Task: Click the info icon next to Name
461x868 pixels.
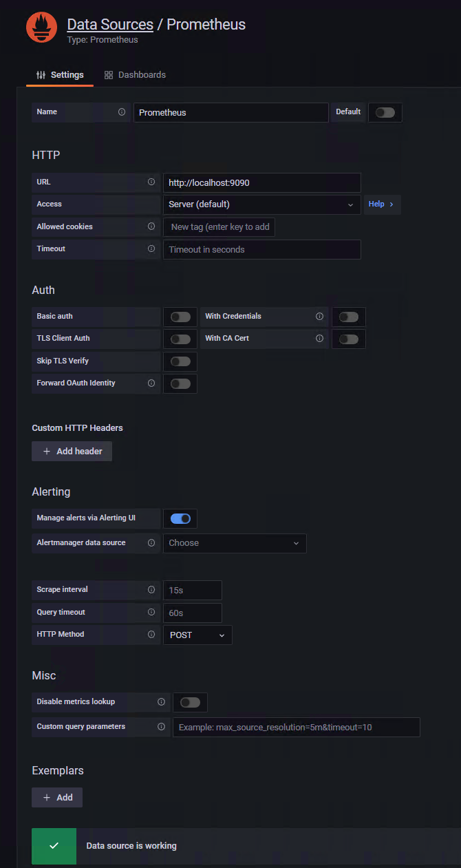Action: coord(122,112)
